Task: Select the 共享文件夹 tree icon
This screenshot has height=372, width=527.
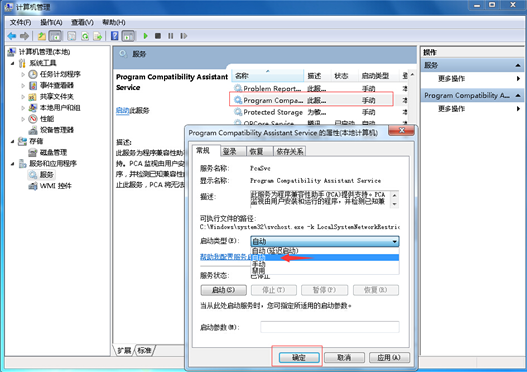Action: click(33, 97)
